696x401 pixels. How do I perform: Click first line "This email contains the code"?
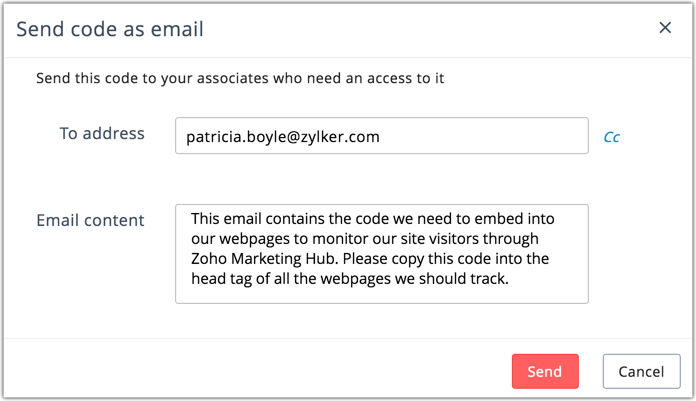[x=292, y=218]
